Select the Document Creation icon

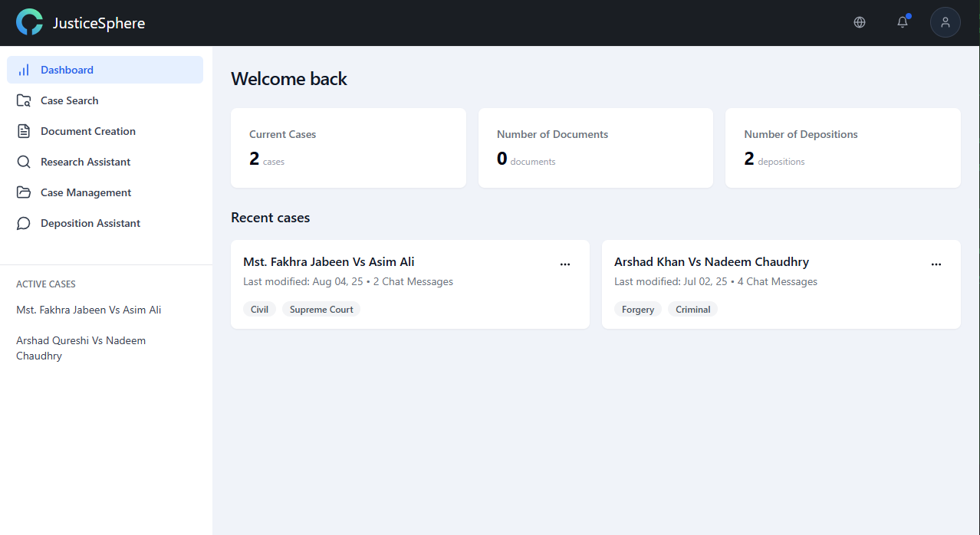23,130
